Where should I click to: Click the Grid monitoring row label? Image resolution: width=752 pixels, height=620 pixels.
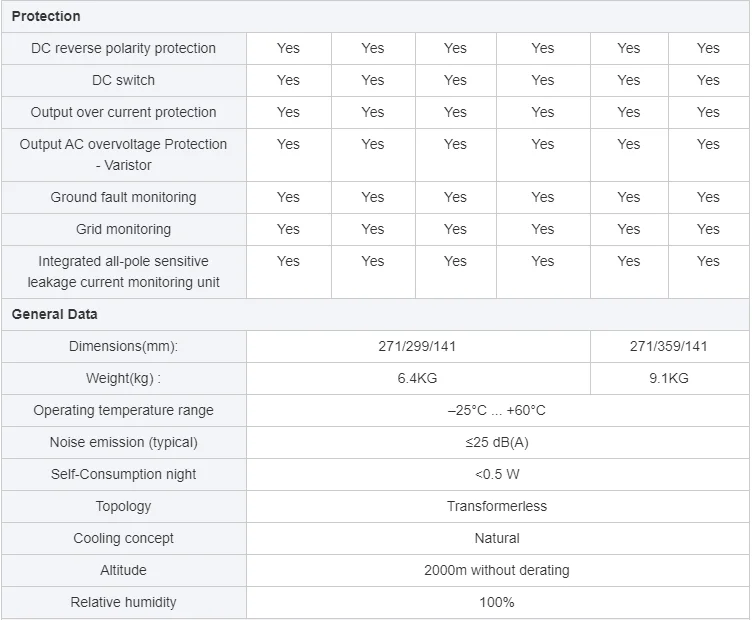click(123, 229)
